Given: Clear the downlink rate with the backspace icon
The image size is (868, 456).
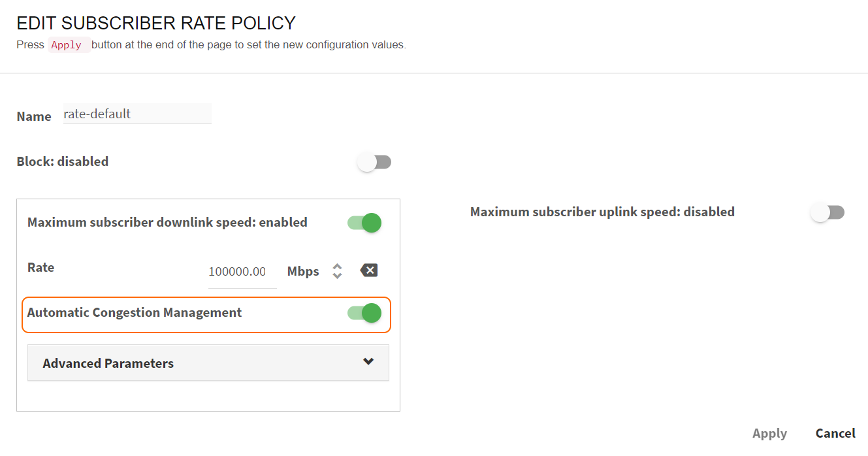Looking at the screenshot, I should click(369, 270).
